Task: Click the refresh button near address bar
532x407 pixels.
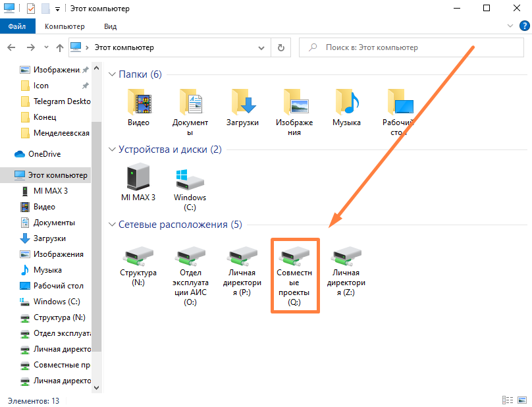Action: click(280, 47)
